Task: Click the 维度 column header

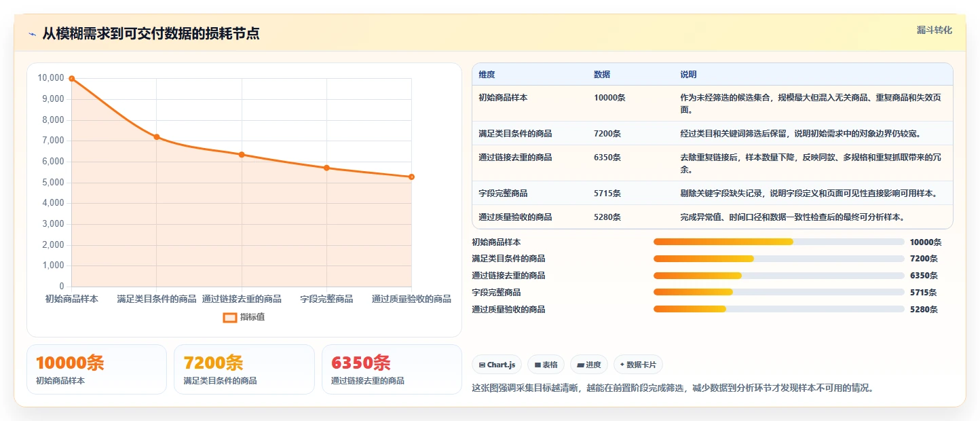Action: [487, 74]
